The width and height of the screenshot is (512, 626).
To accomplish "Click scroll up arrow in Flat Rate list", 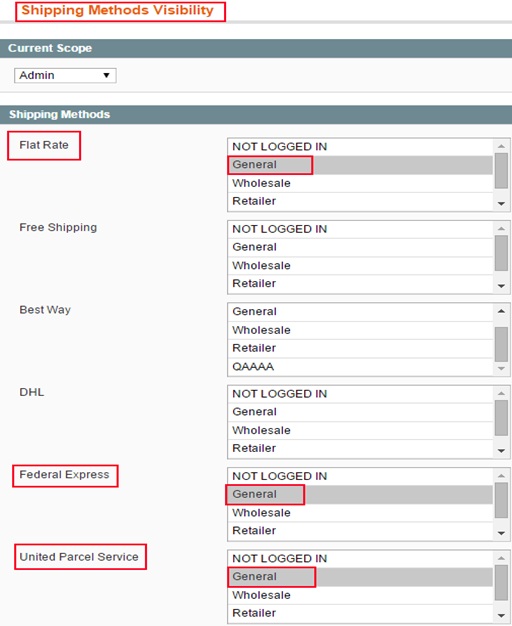I will tap(501, 146).
